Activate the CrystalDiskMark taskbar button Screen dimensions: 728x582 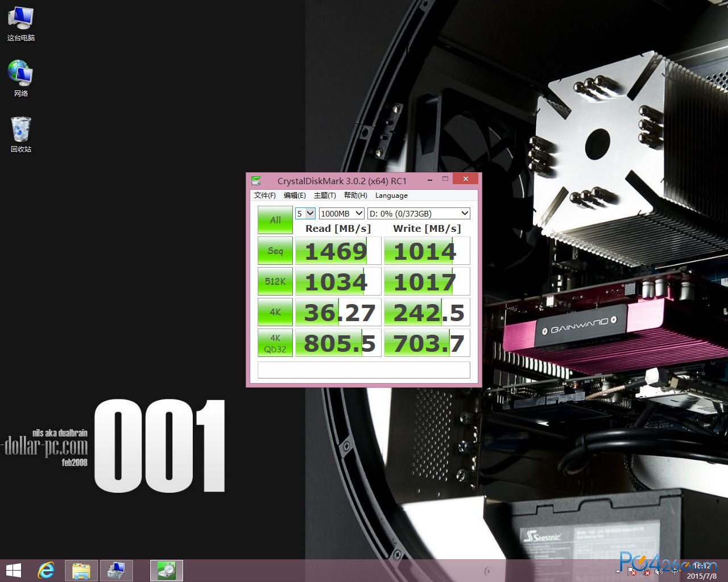click(167, 571)
